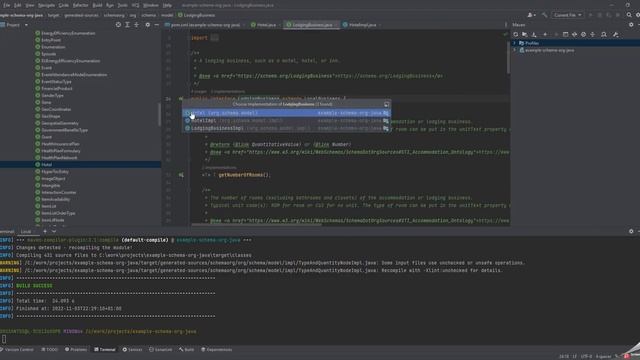The height and width of the screenshot is (360, 640).
Task: Collapse all in Maven toolbar
Action: point(593,35)
